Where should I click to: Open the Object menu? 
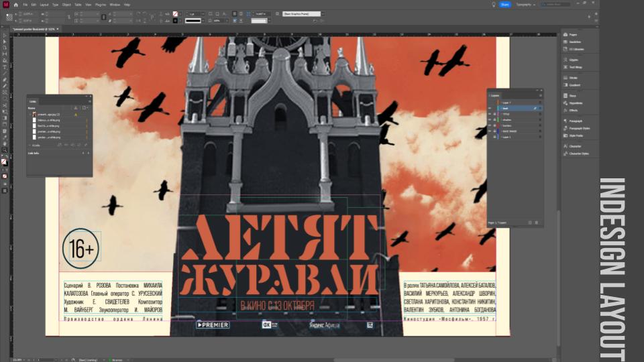click(66, 5)
